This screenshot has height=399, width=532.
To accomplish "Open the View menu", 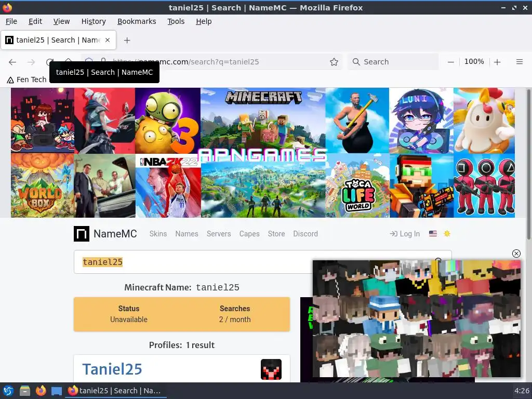I will [61, 21].
